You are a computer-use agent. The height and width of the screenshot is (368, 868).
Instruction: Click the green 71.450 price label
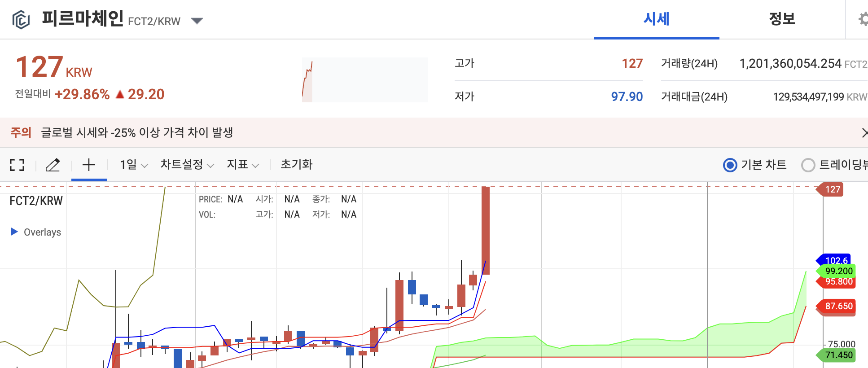point(837,355)
